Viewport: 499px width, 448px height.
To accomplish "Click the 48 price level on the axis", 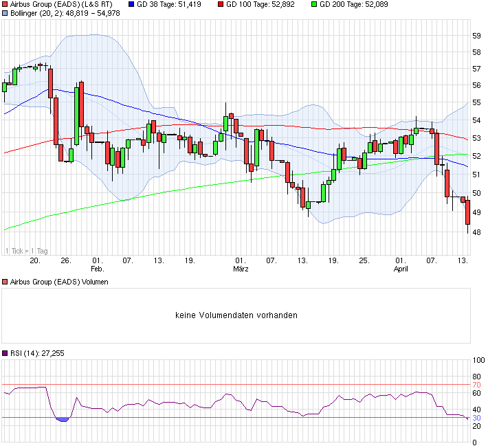I will pyautogui.click(x=476, y=233).
